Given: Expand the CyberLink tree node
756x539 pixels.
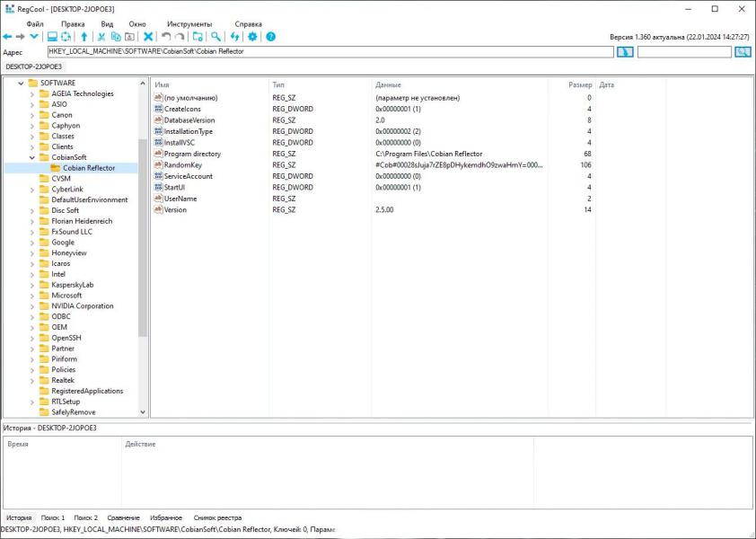Looking at the screenshot, I should coord(32,190).
